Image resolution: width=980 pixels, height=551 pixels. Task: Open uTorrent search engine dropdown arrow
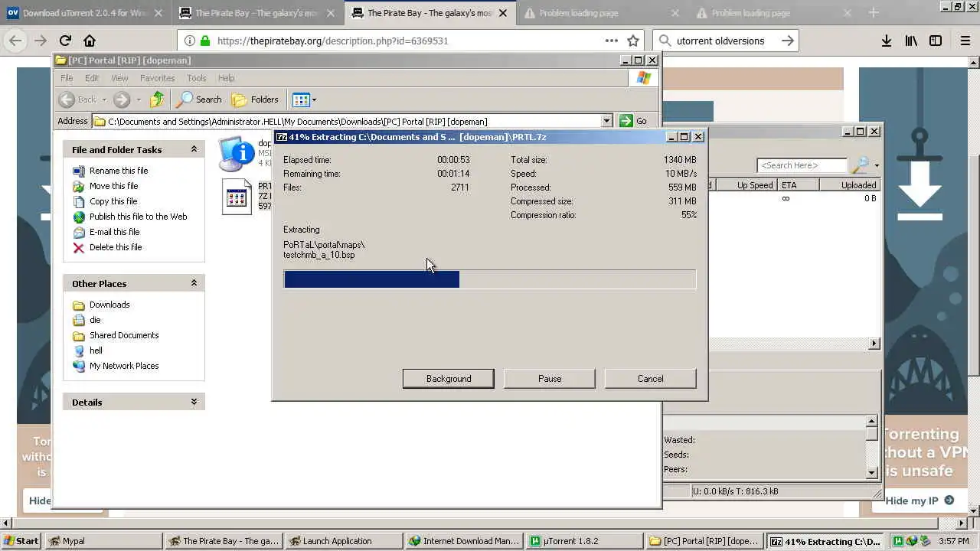point(877,165)
